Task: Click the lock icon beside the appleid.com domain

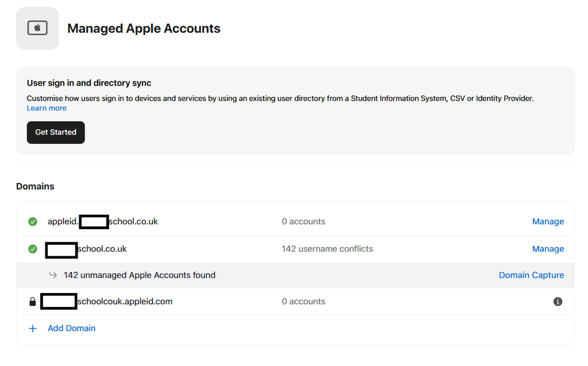Action: coord(33,302)
